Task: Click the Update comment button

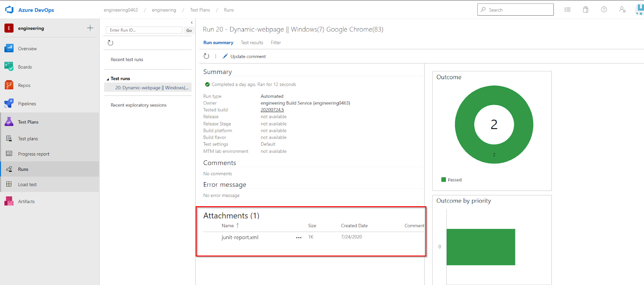Action: 244,56
